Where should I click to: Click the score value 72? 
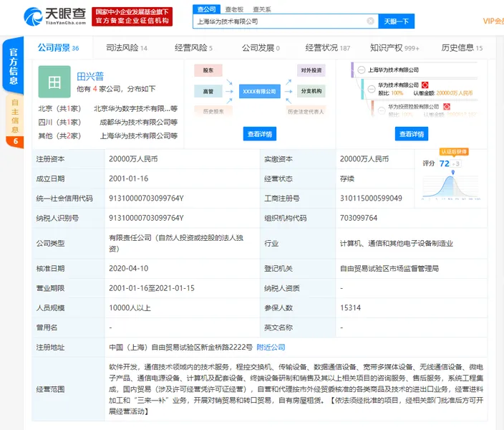click(444, 163)
